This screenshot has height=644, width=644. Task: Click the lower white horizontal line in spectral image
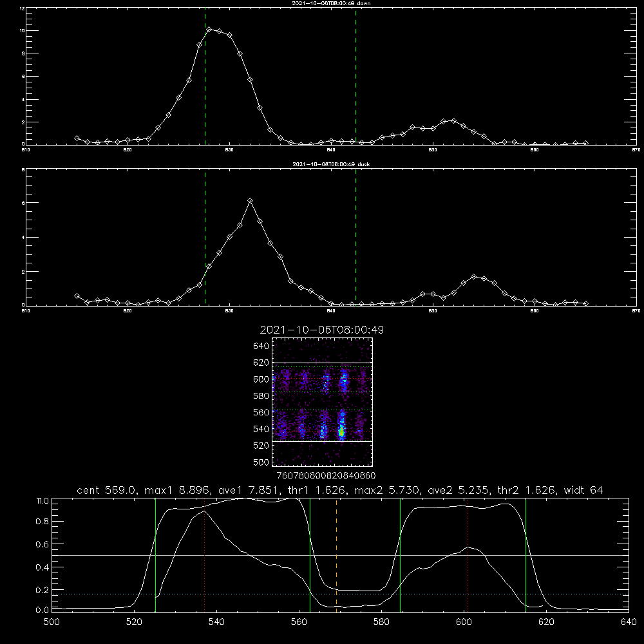(323, 442)
